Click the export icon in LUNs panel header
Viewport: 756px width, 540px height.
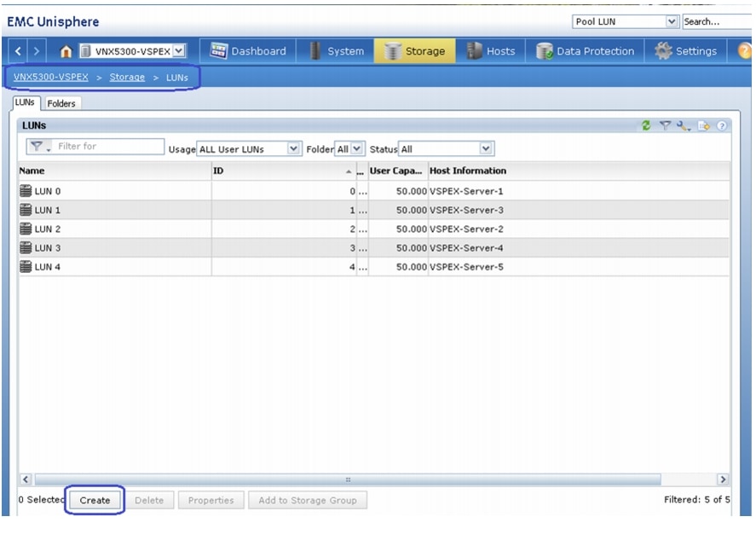(x=703, y=125)
